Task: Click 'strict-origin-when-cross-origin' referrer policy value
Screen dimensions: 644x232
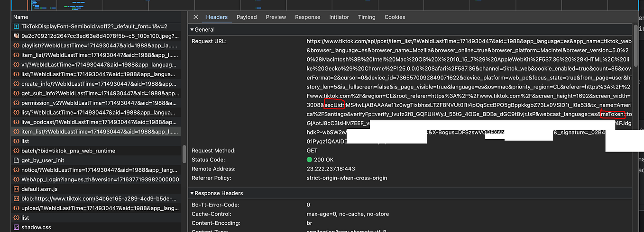Action: (347, 178)
